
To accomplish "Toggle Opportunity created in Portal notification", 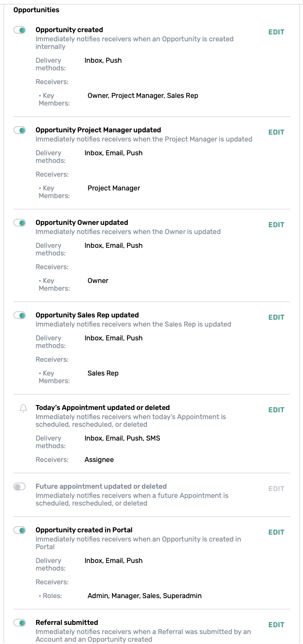I will point(20,530).
